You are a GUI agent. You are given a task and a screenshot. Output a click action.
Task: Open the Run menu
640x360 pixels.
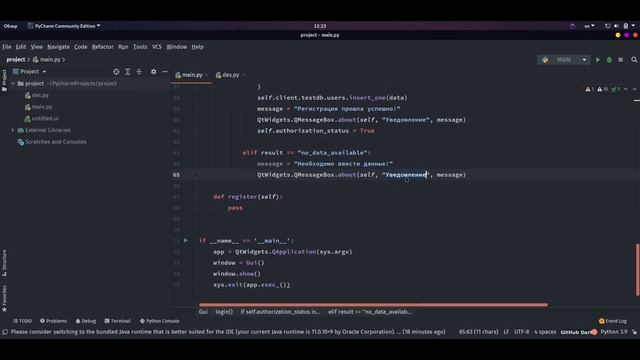(123, 47)
